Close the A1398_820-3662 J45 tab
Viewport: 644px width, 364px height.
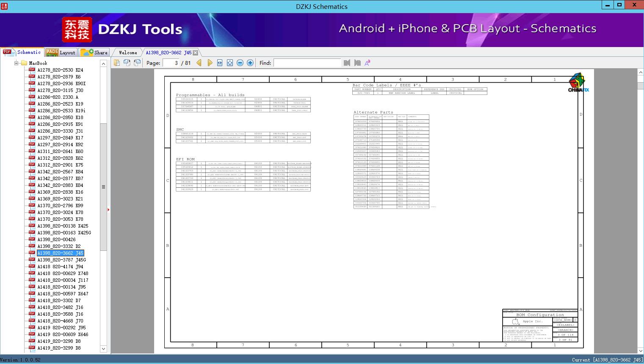point(195,53)
